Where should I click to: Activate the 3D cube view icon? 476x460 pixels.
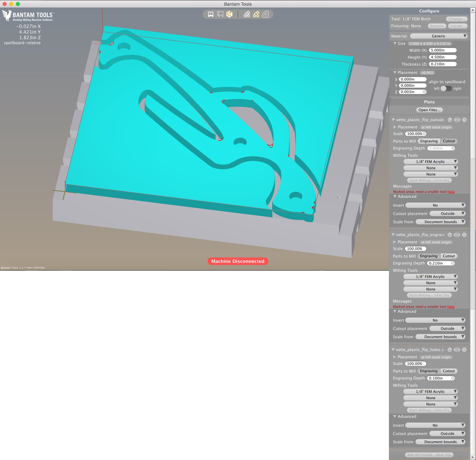(229, 14)
